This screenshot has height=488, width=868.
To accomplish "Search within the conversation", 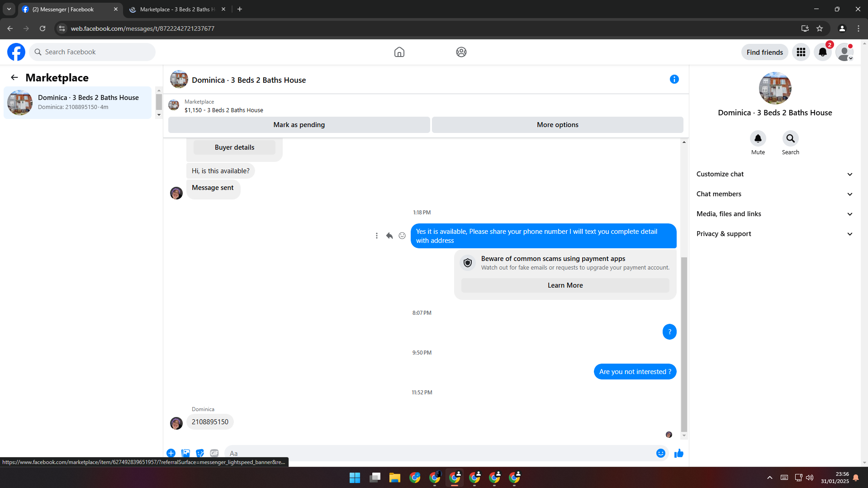I will (791, 138).
